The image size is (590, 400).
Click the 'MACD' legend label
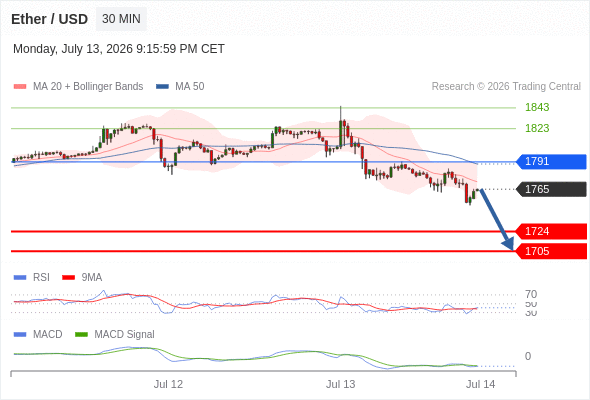(48, 335)
